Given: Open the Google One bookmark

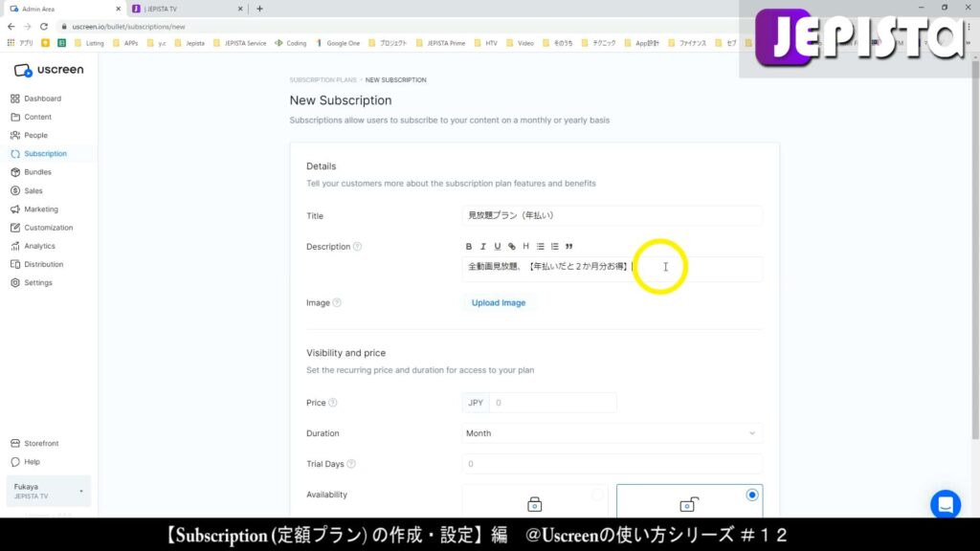Looking at the screenshot, I should tap(338, 43).
